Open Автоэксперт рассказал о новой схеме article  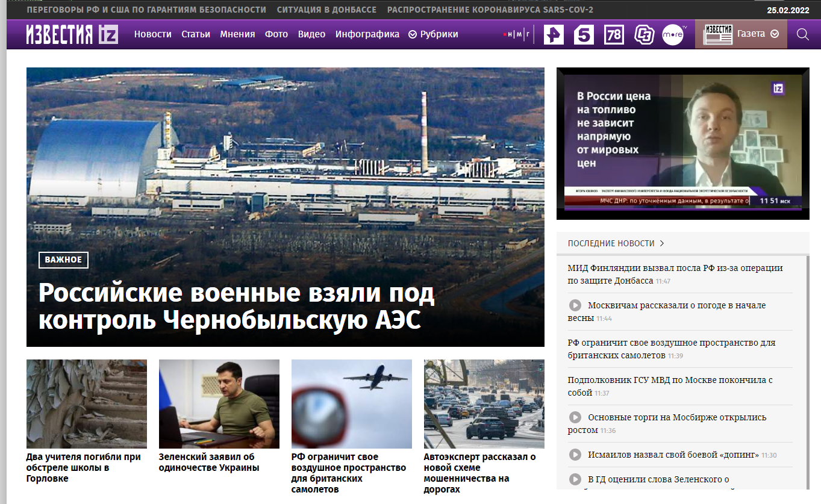coord(479,473)
